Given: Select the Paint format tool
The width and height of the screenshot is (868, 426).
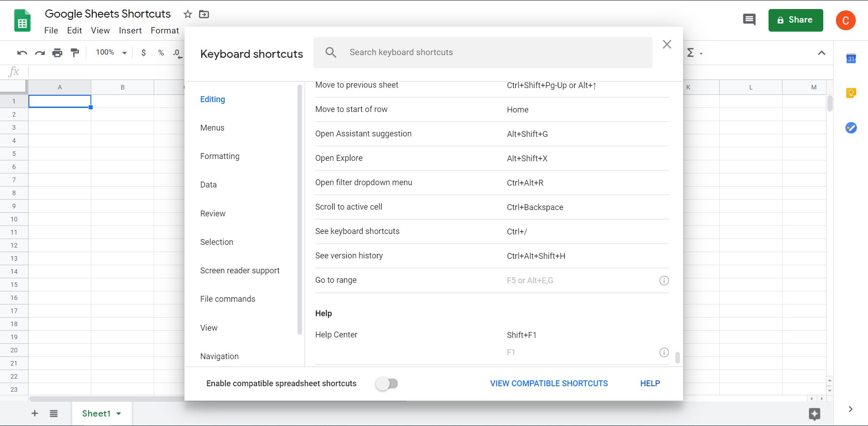Looking at the screenshot, I should coord(75,53).
